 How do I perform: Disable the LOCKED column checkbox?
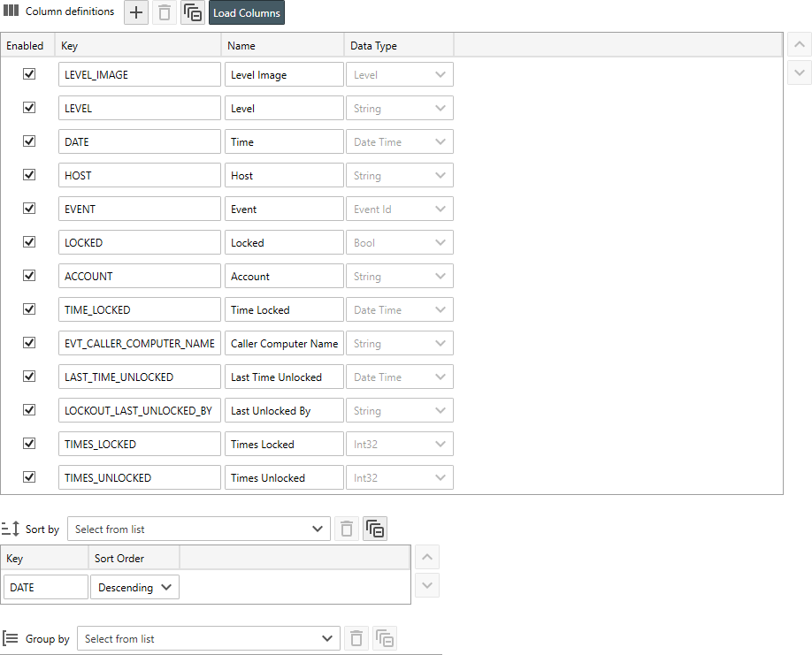(x=29, y=242)
